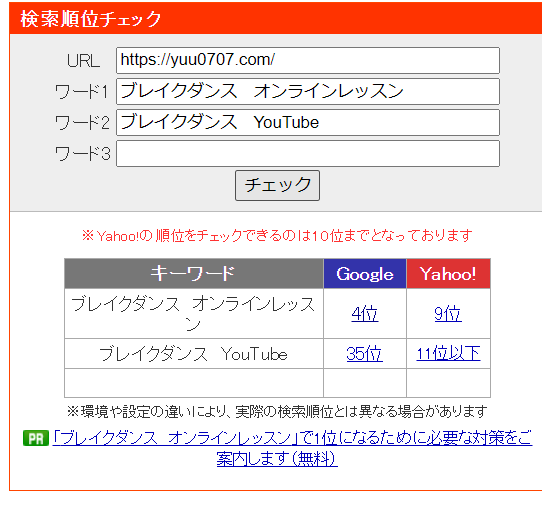This screenshot has height=509, width=542.
Task: Click the ワード3 label
Action: 82,154
